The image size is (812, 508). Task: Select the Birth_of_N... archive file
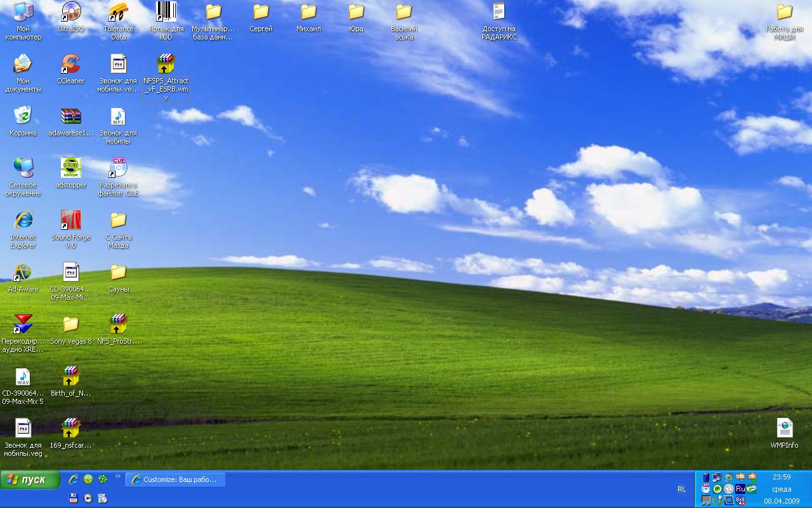(71, 382)
